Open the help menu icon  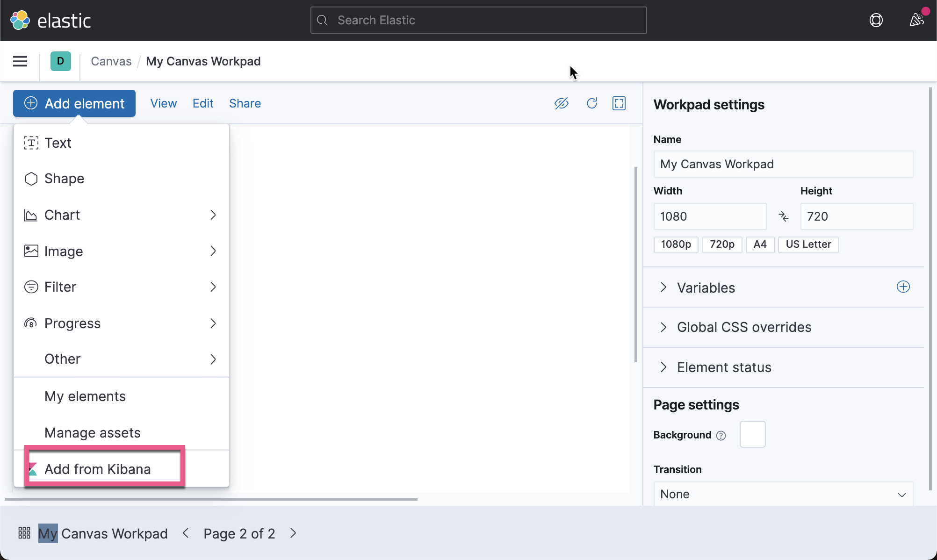coord(876,20)
